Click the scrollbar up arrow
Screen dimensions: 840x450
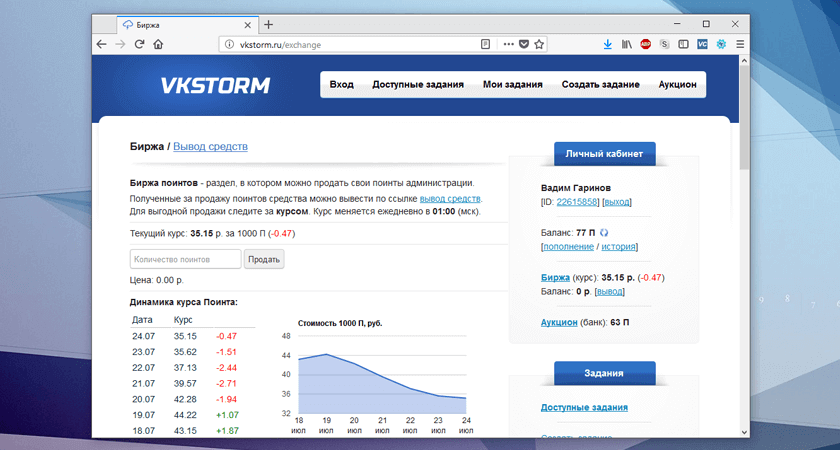(x=744, y=61)
